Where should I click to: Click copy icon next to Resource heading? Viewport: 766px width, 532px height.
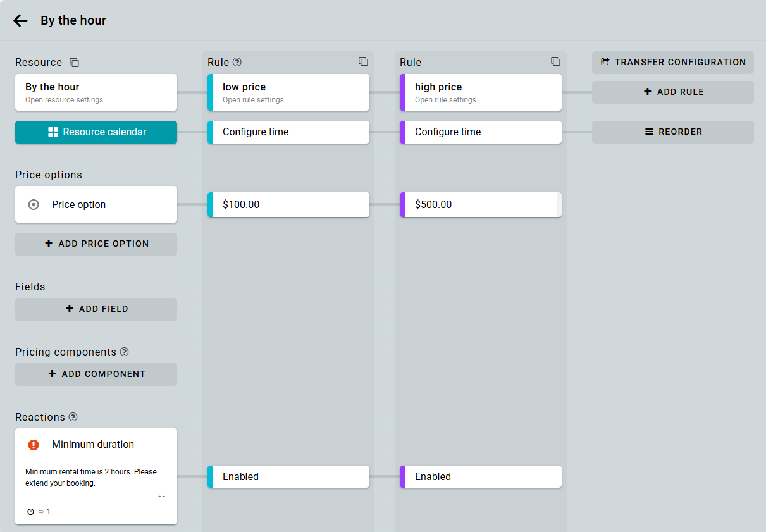pyautogui.click(x=75, y=63)
